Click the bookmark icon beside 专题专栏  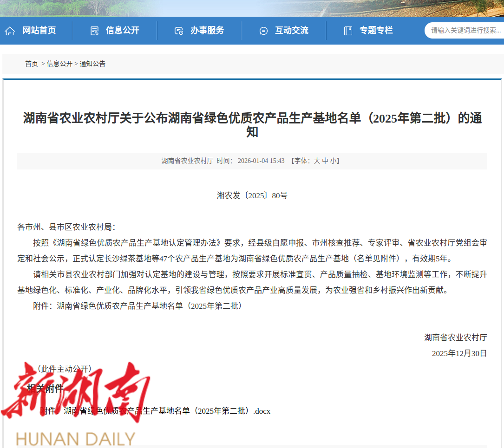(348, 31)
